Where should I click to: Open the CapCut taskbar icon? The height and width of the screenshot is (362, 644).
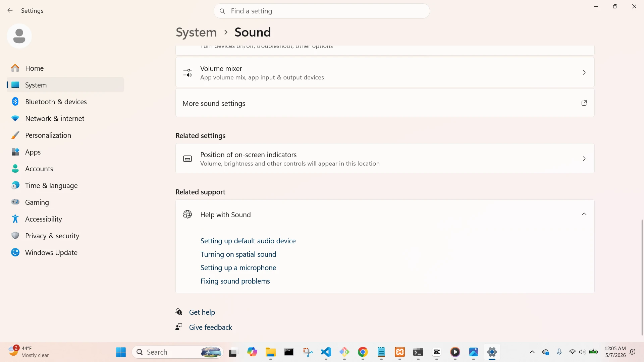(x=437, y=352)
